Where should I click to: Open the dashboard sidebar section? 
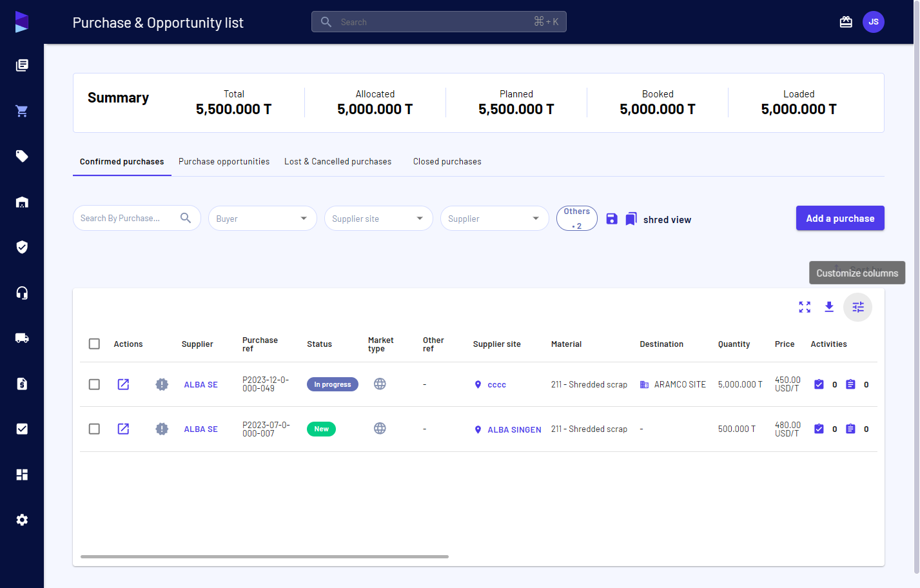22,475
